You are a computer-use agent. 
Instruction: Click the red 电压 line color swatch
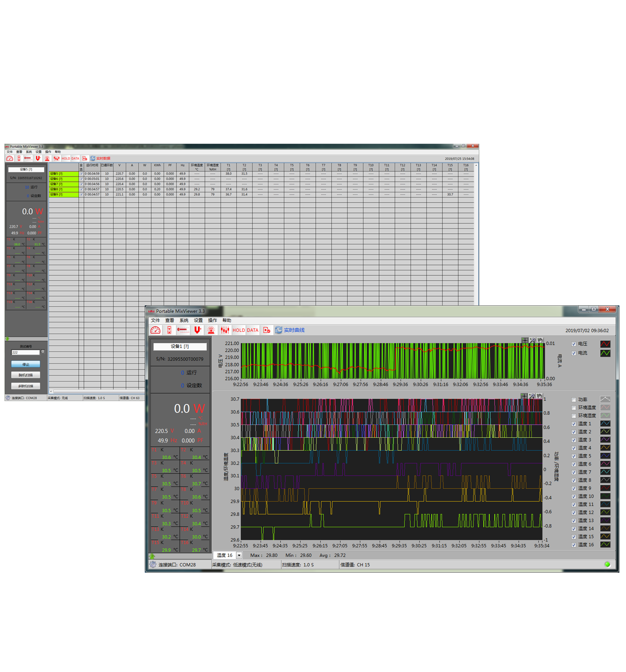pos(605,344)
